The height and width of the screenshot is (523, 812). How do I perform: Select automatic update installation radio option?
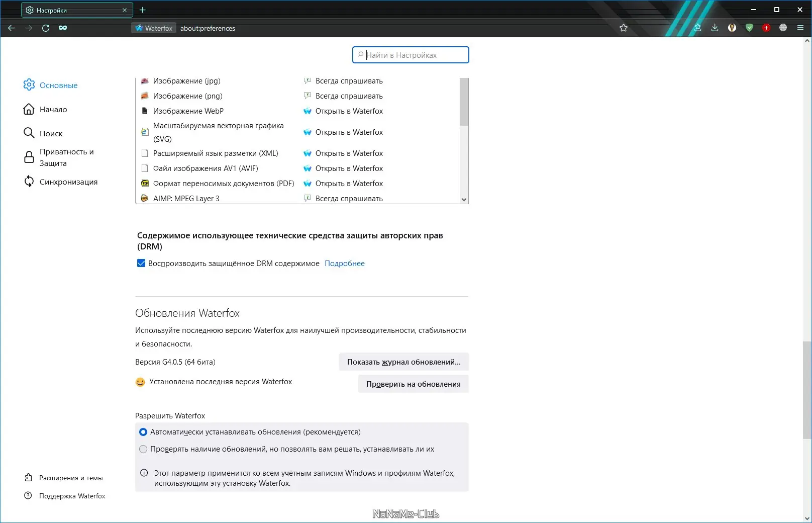(143, 432)
